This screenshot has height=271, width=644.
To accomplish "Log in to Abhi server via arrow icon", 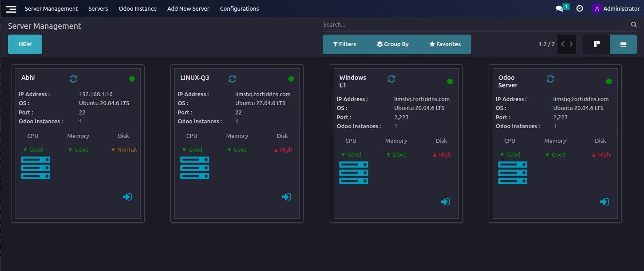I will pos(127,197).
